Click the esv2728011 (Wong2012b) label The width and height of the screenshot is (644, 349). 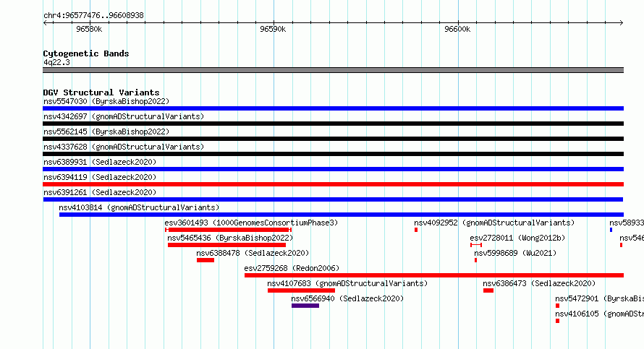click(517, 238)
